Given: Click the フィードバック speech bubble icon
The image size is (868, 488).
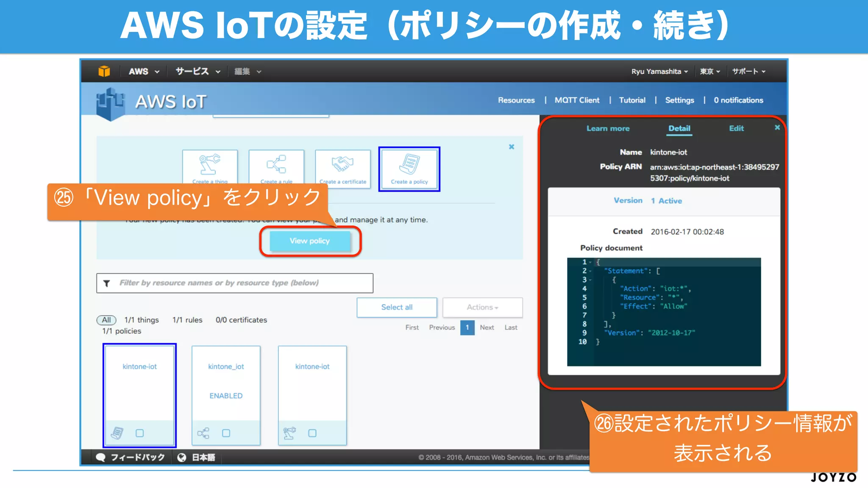Looking at the screenshot, I should (x=100, y=457).
